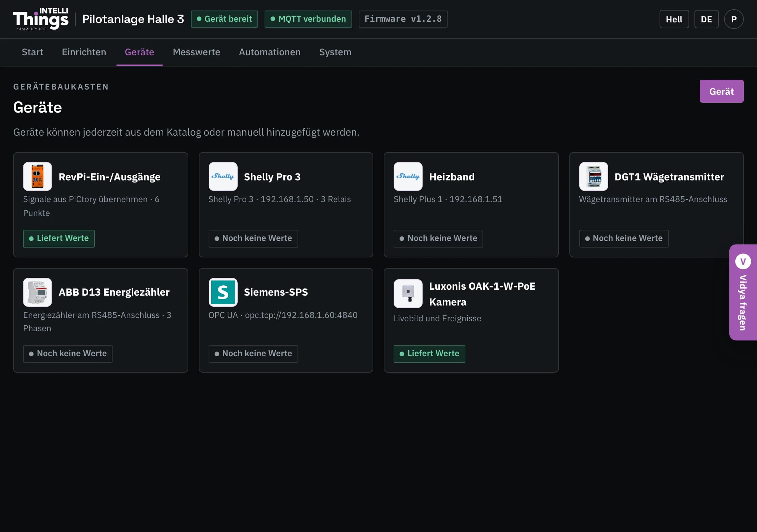Click the purple Gerät add button

(721, 92)
